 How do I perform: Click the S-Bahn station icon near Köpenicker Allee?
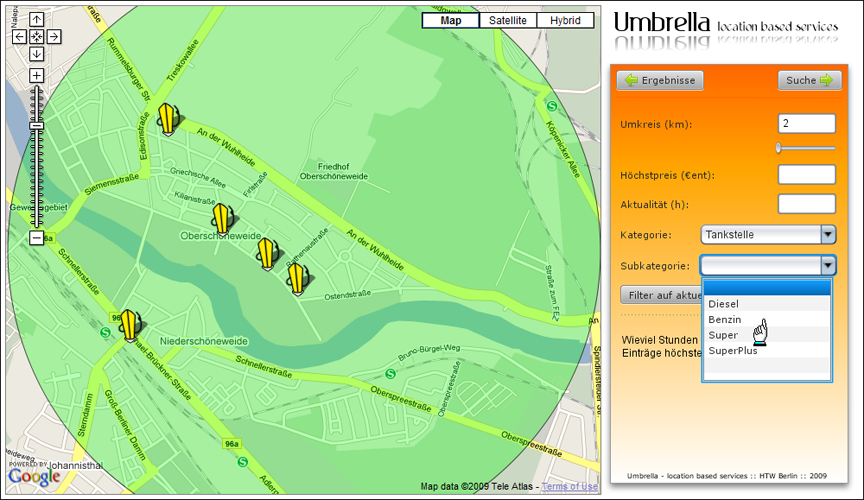pos(552,106)
